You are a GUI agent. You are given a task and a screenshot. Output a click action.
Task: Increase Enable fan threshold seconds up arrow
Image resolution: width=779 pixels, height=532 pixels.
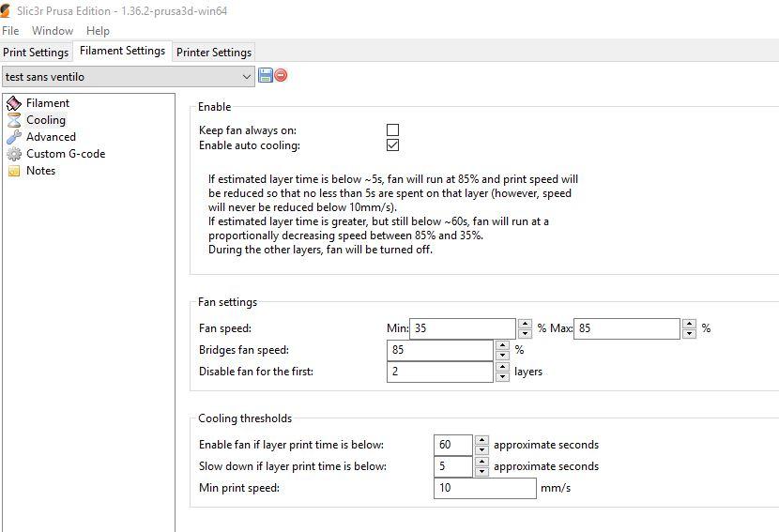click(481, 440)
